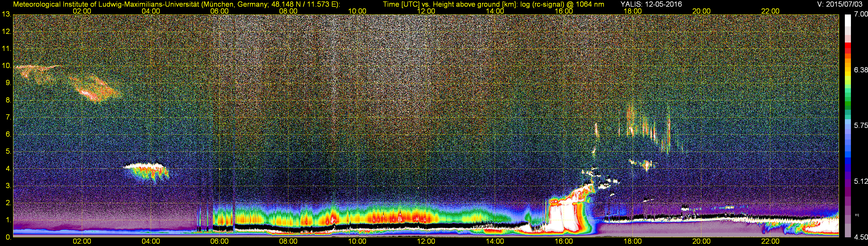This screenshot has height=246, width=868.
Task: Click the 0 km height axis label
Action: click(8, 237)
